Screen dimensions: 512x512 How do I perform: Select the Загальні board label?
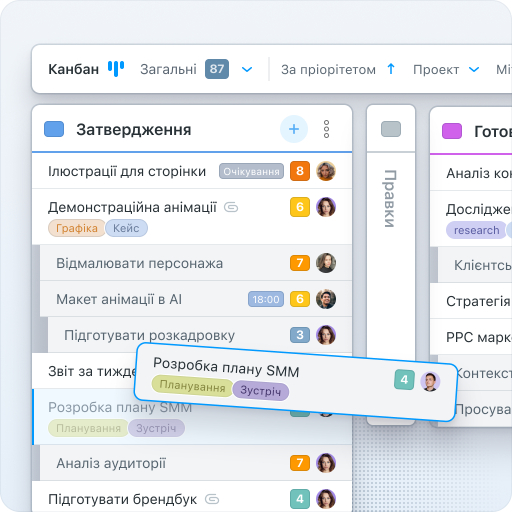tap(168, 69)
